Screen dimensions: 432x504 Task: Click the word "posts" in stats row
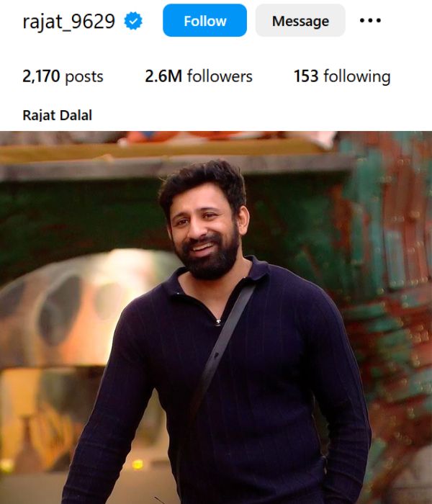pyautogui.click(x=84, y=77)
